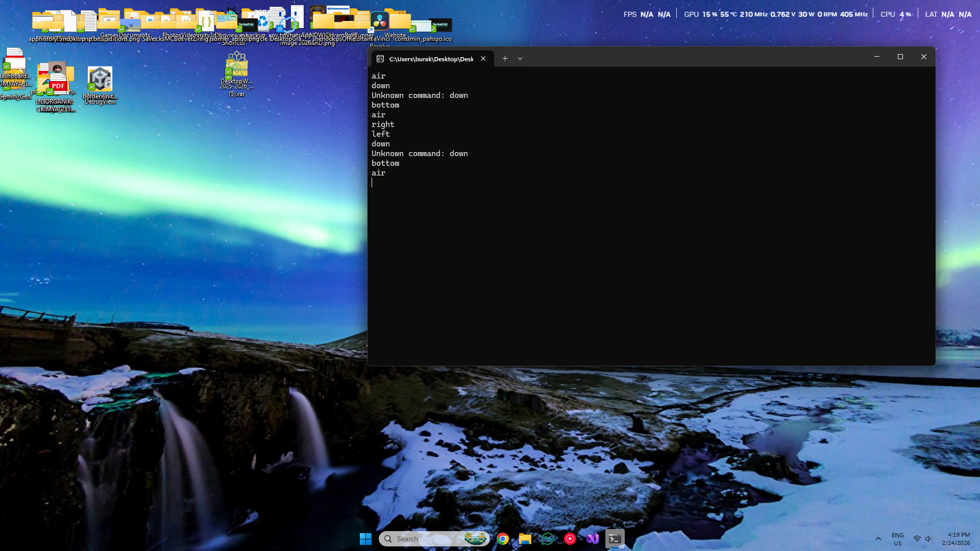Screen dimensions: 980x551
Task: Open the volume speaker tray icon
Action: click(928, 539)
